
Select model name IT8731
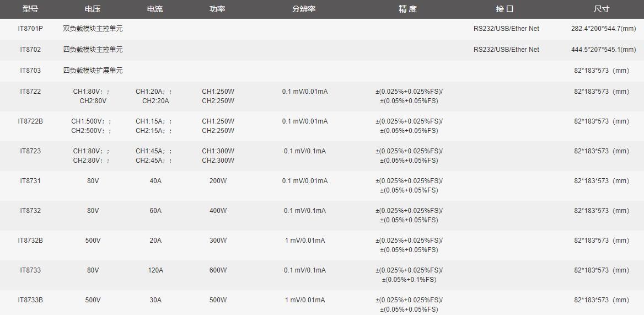coord(30,181)
